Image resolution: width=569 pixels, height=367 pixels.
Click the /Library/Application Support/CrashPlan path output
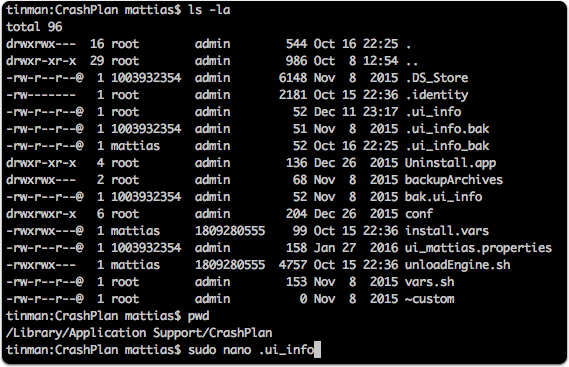tap(139, 333)
